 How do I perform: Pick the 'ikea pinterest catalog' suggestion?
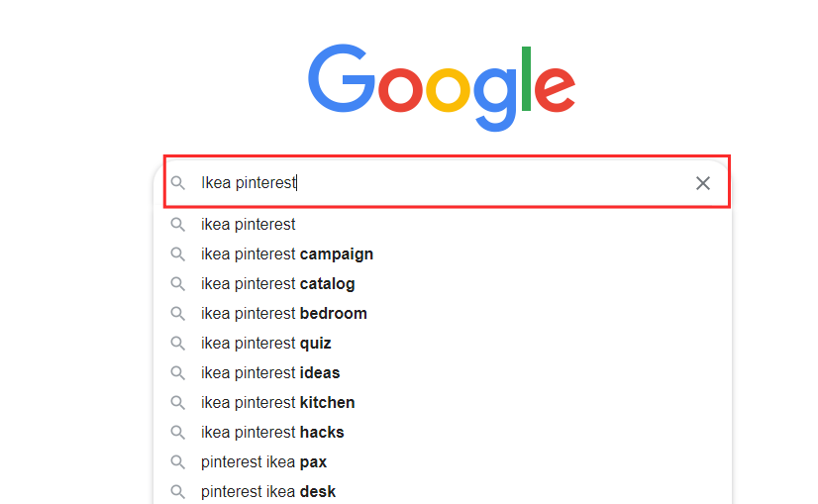point(277,284)
